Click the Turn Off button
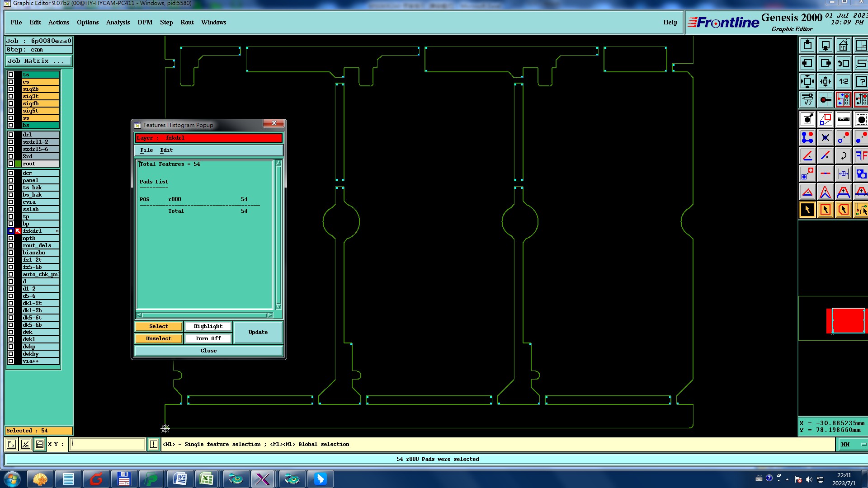This screenshot has height=488, width=868. point(208,338)
